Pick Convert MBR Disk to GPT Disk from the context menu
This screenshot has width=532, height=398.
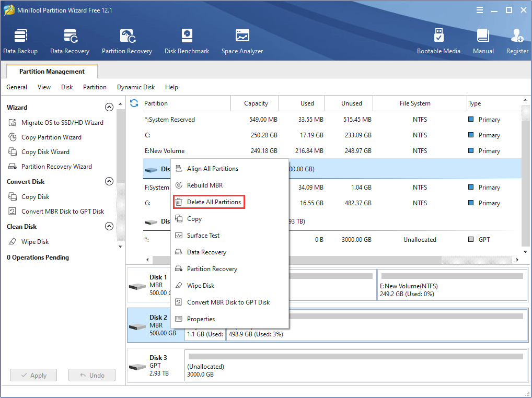tap(230, 302)
